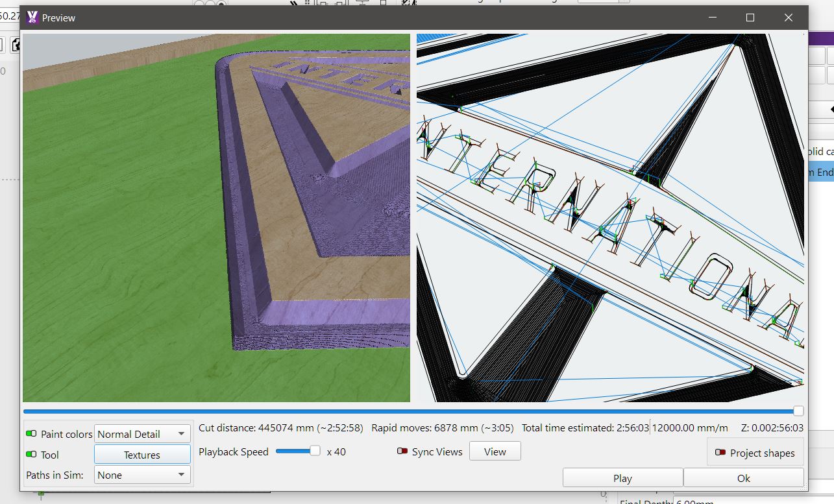
Task: Click the toolpath line view
Action: click(610, 218)
